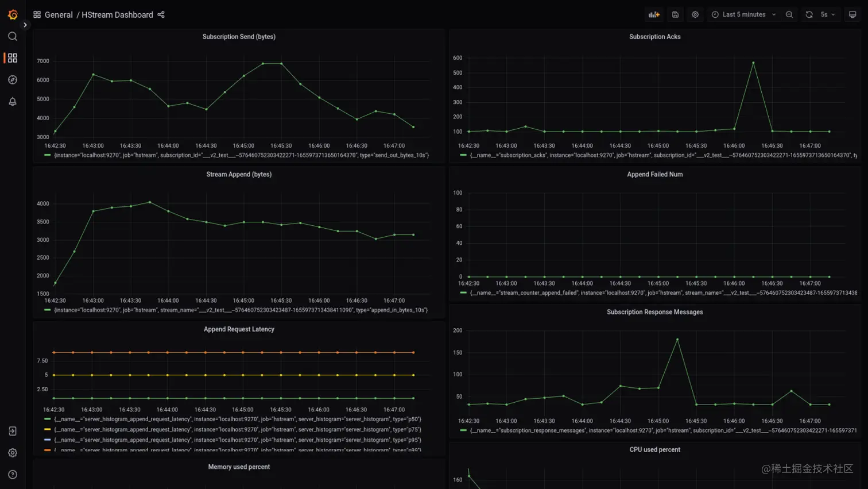
Task: Open the Subscription Response Messages panel title menu
Action: pos(654,311)
